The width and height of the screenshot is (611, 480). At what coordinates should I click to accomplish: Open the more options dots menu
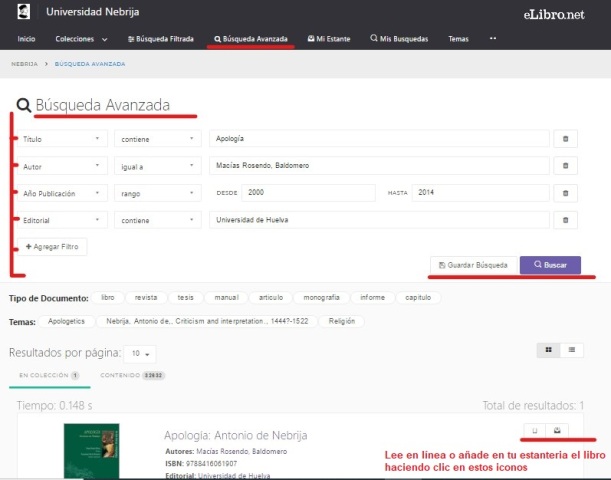tap(493, 38)
